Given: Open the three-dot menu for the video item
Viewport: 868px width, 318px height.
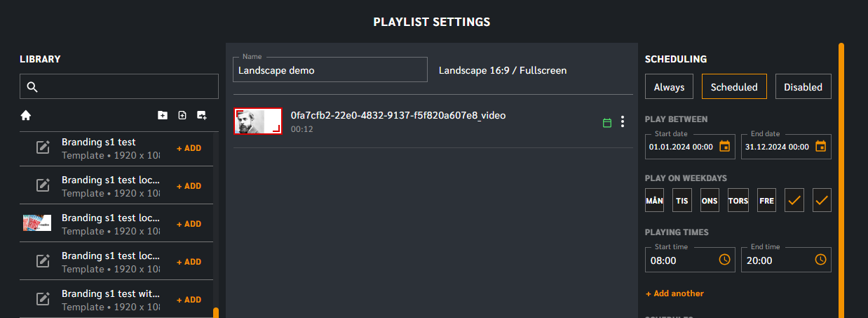Looking at the screenshot, I should (x=623, y=121).
